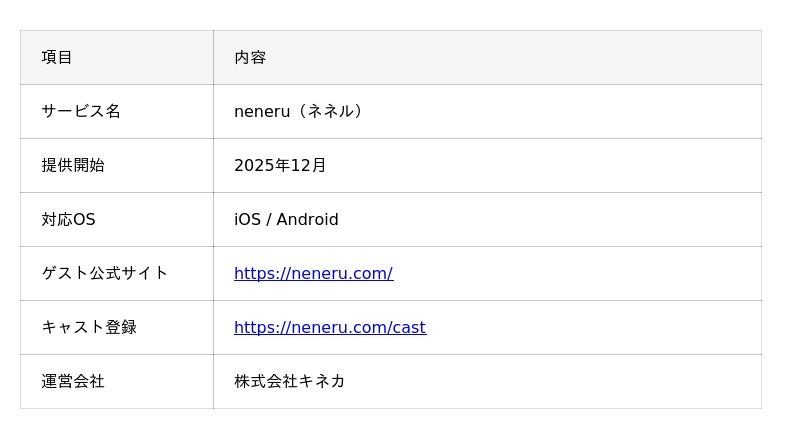Viewport: 800px width, 439px height.
Task: Click the 内容 header cell
Action: pyautogui.click(x=487, y=57)
